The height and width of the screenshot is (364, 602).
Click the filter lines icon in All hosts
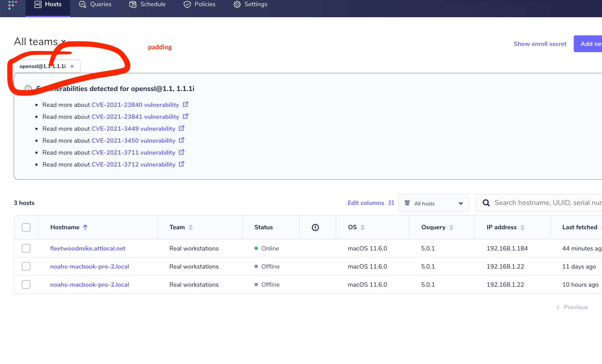click(x=407, y=203)
